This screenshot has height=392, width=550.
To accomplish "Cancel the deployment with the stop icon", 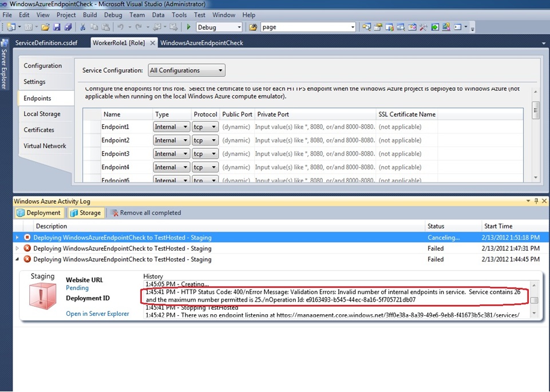I will [x=27, y=237].
